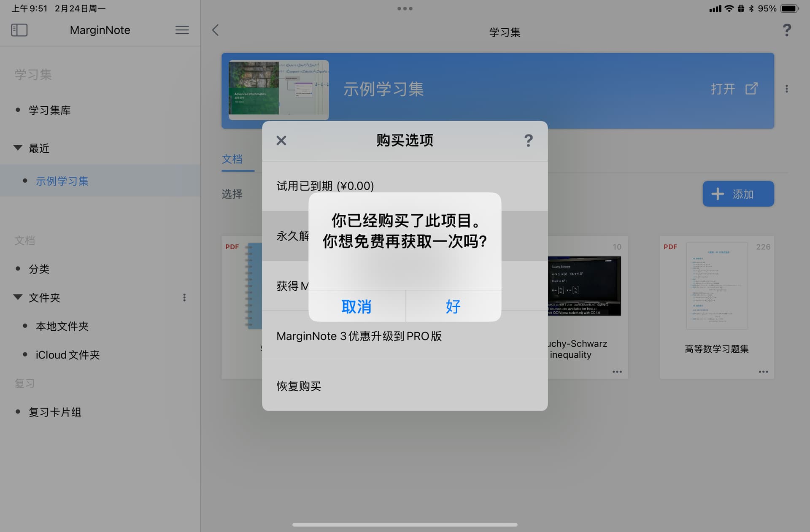Open more options for Cauchy-Schwarz document

[617, 372]
